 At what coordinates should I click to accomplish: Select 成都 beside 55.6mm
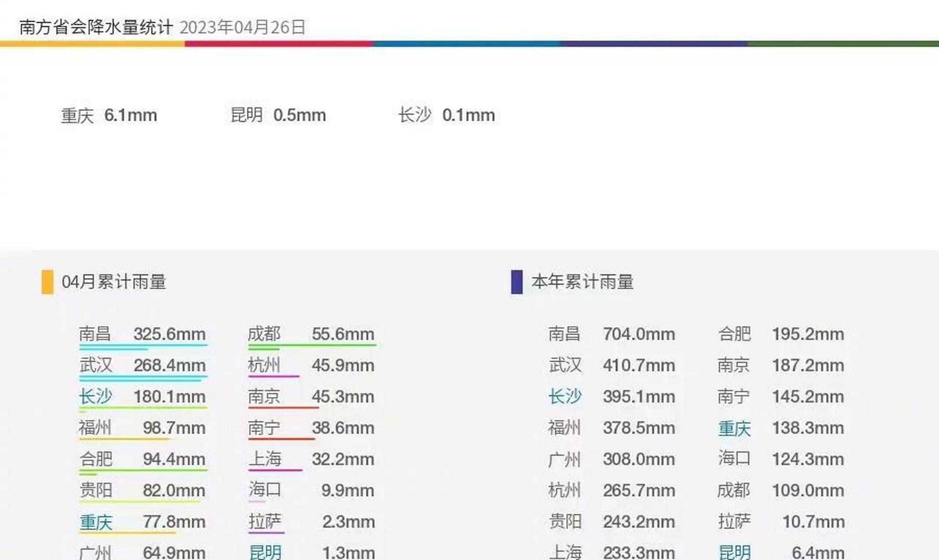point(264,334)
